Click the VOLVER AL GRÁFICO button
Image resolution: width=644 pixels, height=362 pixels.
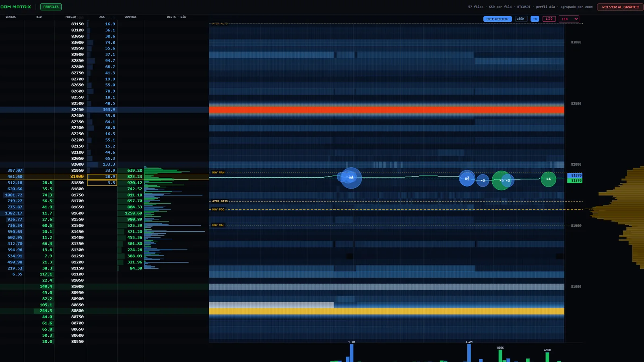620,7
